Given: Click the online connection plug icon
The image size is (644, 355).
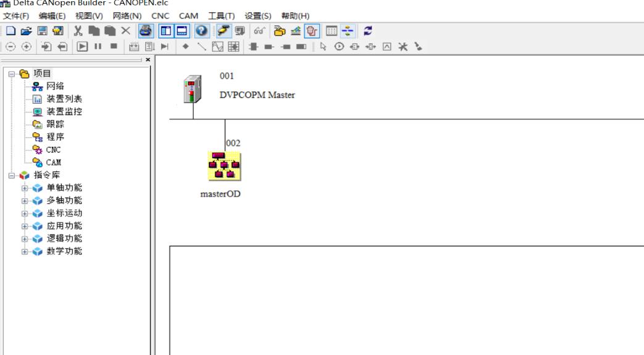Looking at the screenshot, I should click(224, 31).
